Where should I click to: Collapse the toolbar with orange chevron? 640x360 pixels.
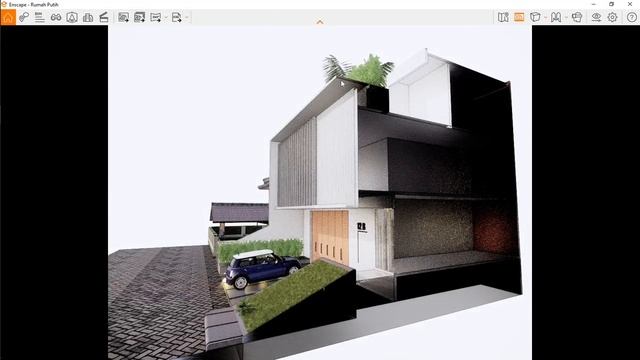point(320,22)
